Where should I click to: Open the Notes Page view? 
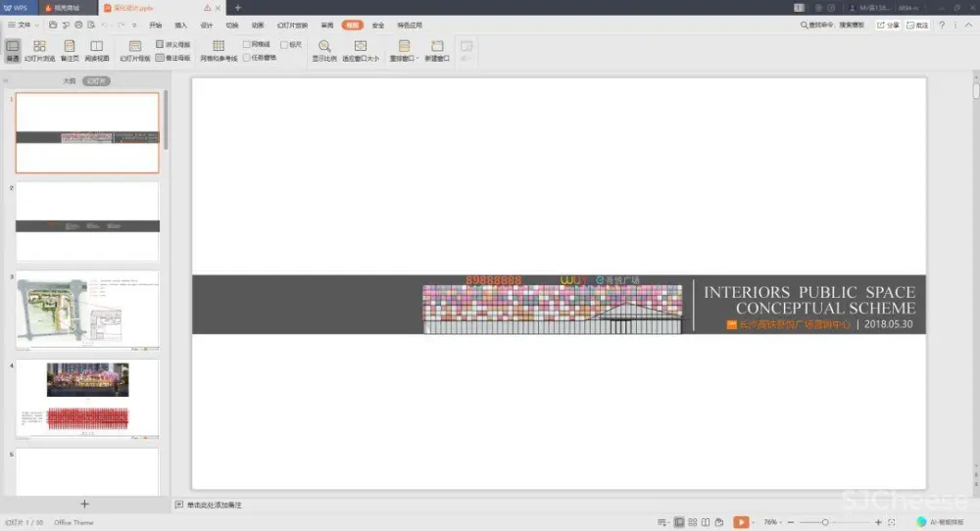click(x=69, y=50)
